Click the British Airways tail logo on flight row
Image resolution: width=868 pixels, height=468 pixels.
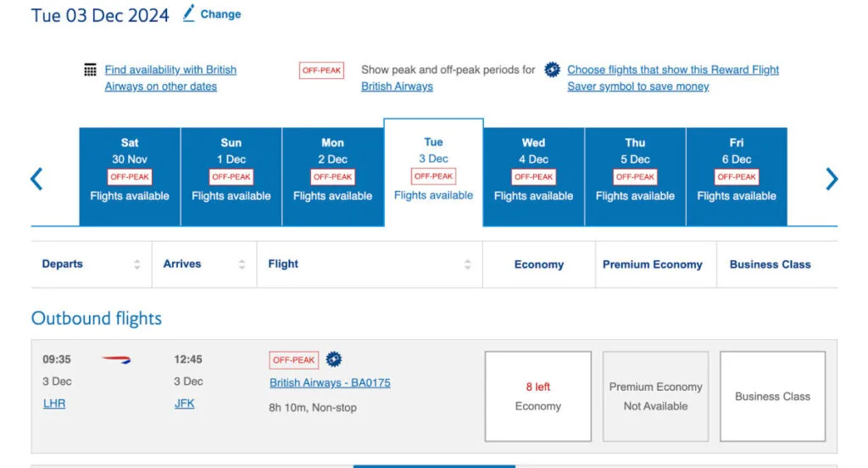[116, 360]
